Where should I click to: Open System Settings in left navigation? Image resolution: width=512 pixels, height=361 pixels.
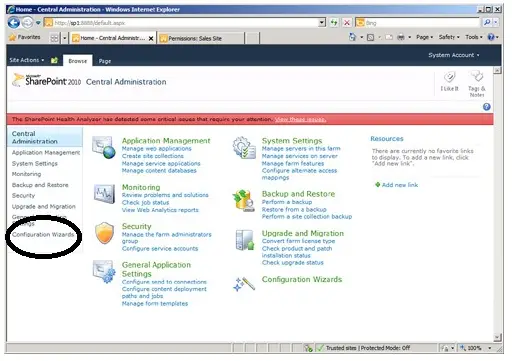point(35,163)
